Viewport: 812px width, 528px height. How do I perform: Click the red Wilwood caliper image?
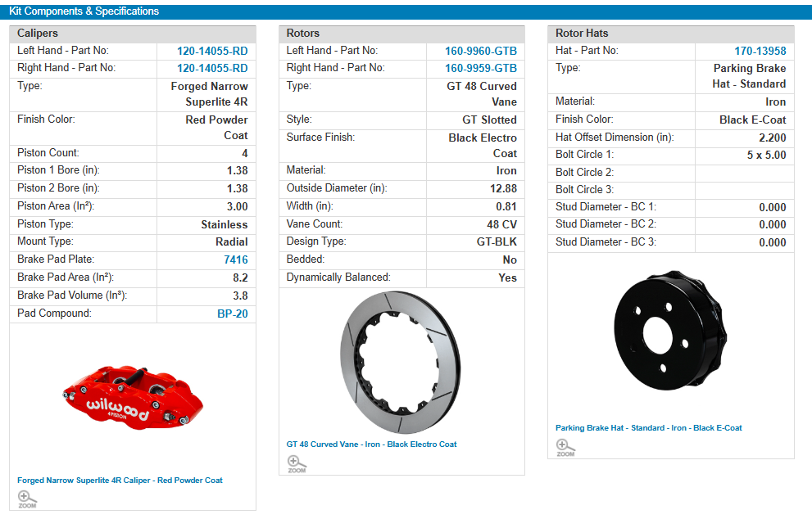click(133, 397)
